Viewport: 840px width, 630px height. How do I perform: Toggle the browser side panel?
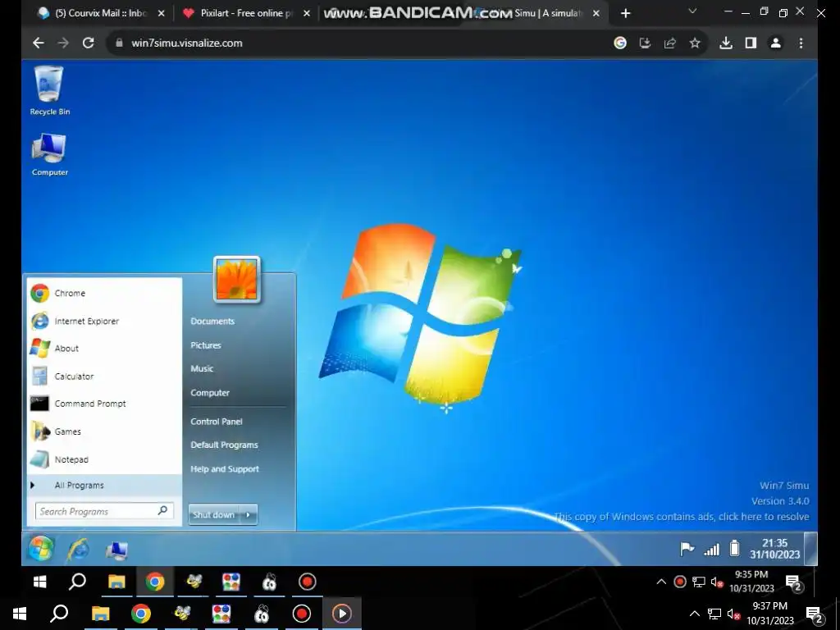[x=751, y=43]
